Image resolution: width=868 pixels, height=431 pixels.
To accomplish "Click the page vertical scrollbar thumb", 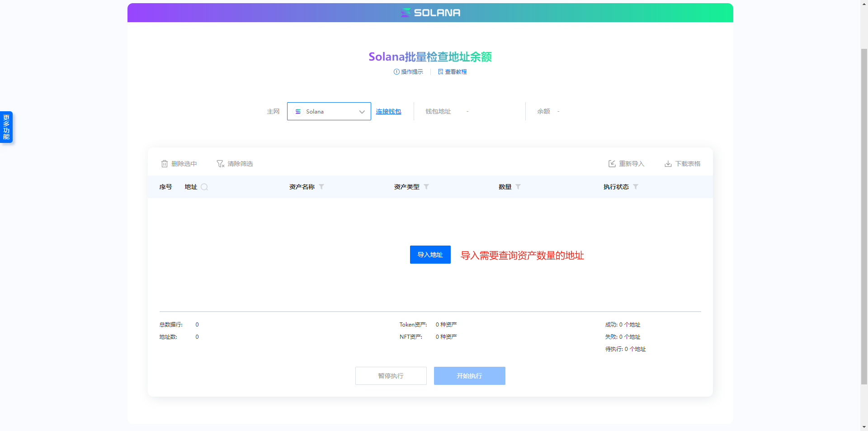I will (864, 216).
